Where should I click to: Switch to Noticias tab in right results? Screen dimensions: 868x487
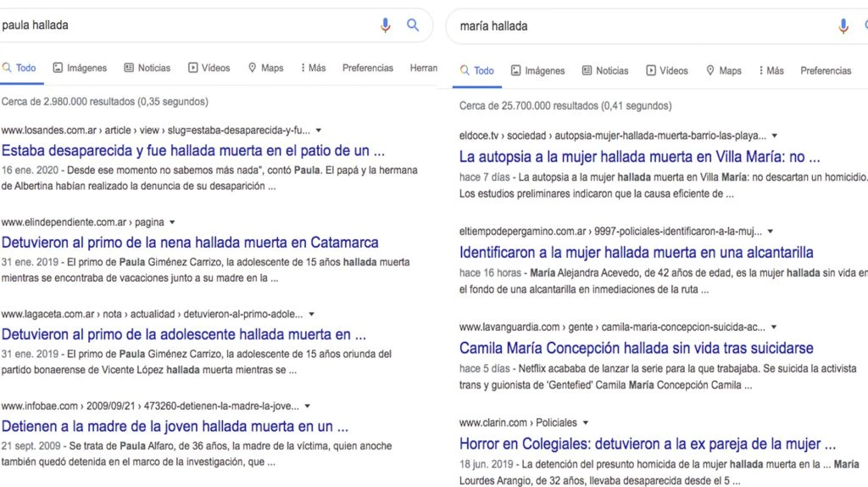point(604,71)
